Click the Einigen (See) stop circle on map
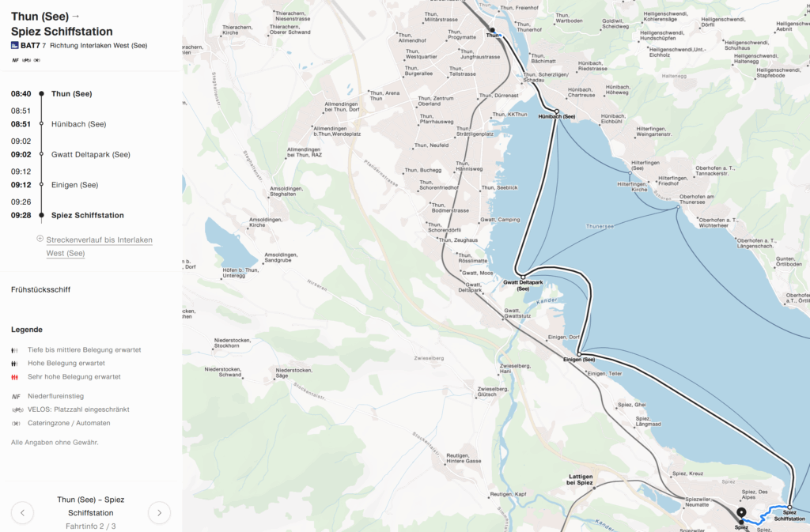The image size is (810, 532). point(579,354)
